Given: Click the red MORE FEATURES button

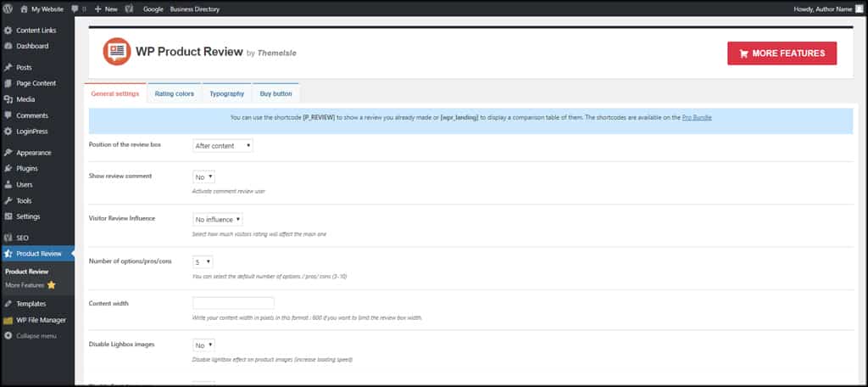Looking at the screenshot, I should tap(782, 53).
